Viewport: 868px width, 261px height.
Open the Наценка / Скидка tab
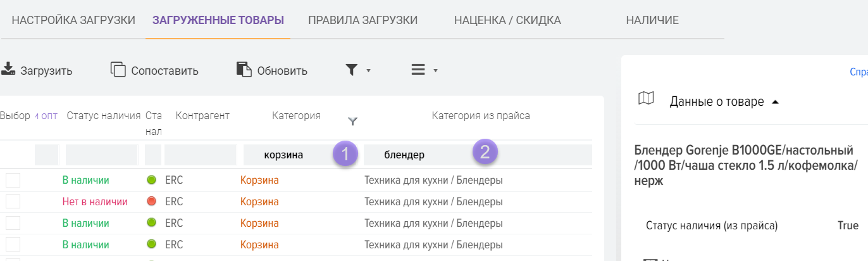coord(507,20)
